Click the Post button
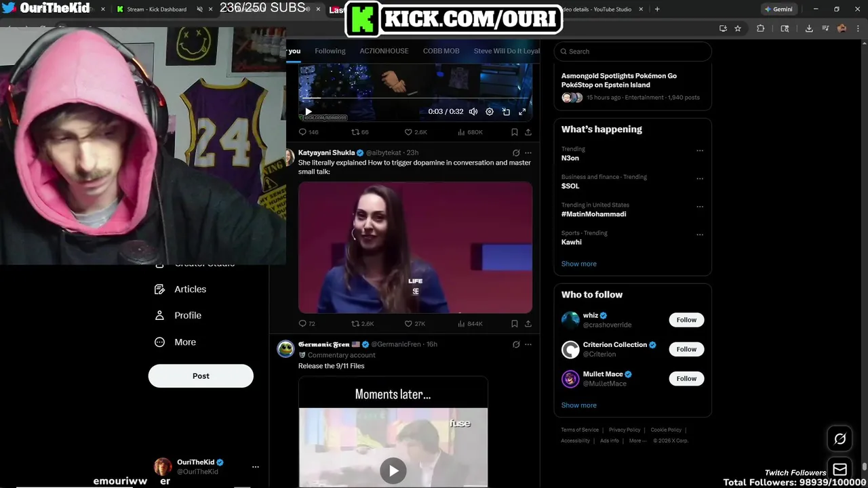The width and height of the screenshot is (868, 488). pyautogui.click(x=201, y=376)
